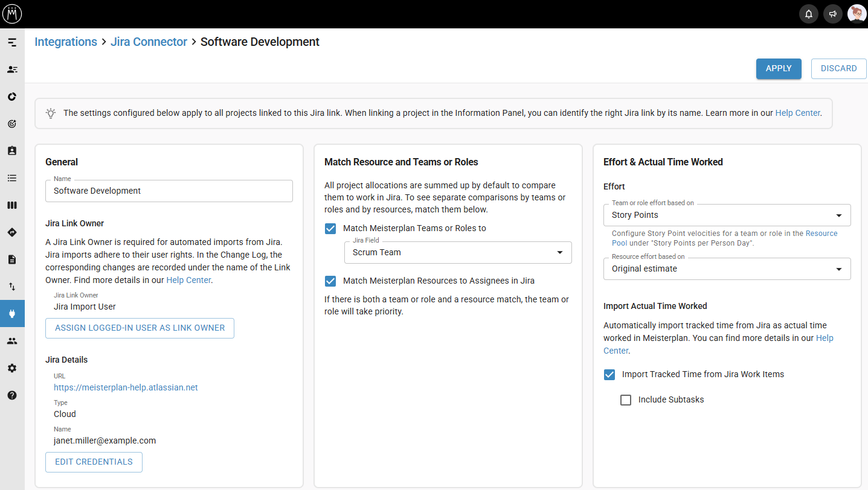Open the settings gear icon in sidebar
868x490 pixels.
tap(12, 368)
